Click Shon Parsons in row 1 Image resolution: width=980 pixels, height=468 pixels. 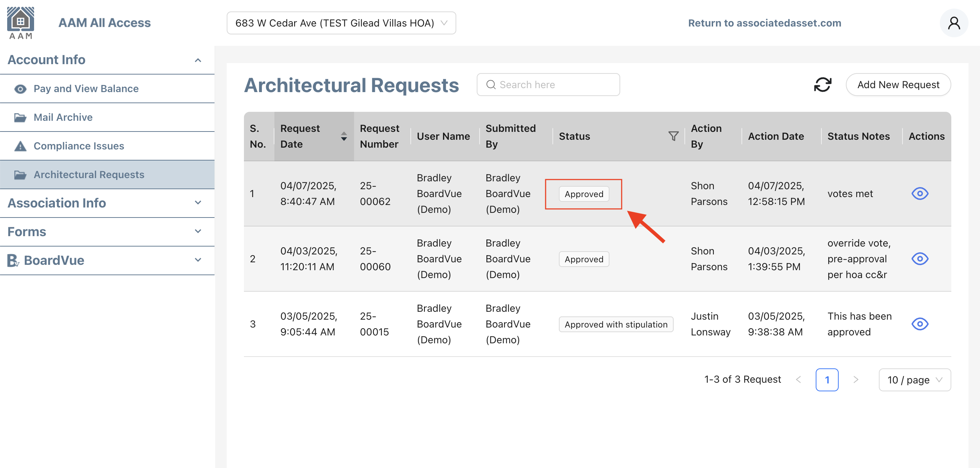(x=709, y=194)
